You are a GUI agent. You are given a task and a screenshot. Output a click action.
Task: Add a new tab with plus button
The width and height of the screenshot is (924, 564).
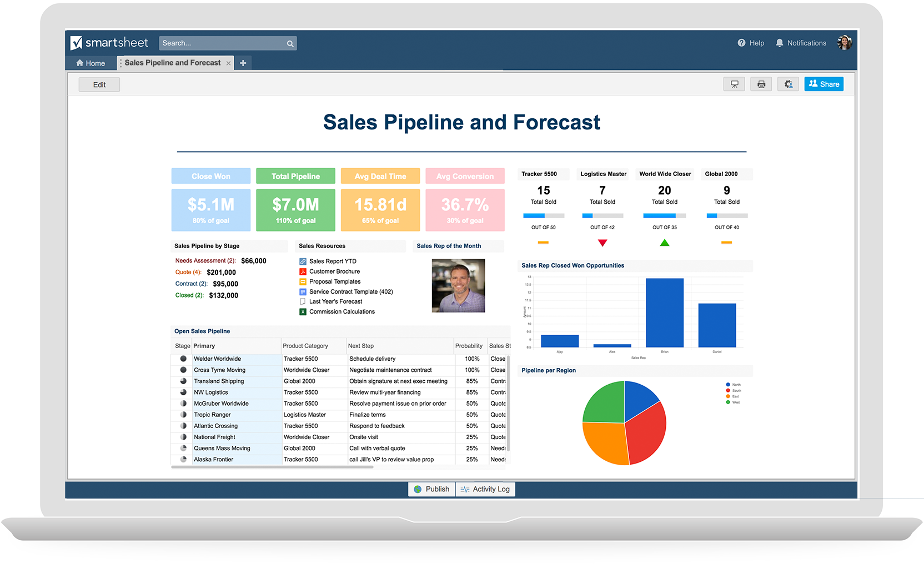(x=243, y=63)
